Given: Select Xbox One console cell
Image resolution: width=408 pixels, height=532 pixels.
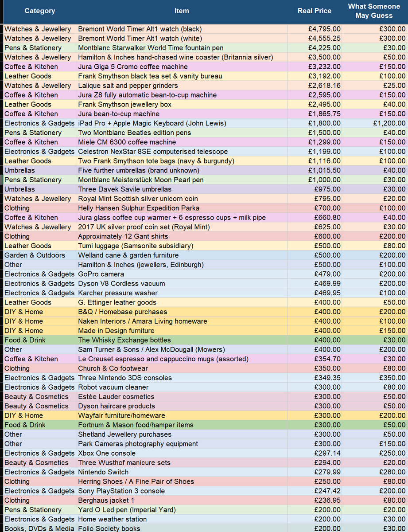Looking at the screenshot, I should 182,453.
